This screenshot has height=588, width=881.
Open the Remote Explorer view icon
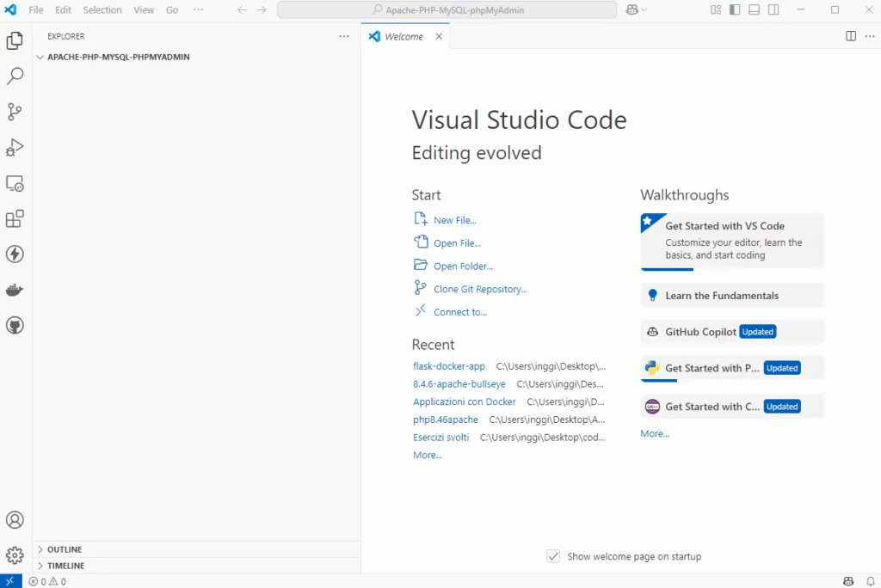pos(15,183)
